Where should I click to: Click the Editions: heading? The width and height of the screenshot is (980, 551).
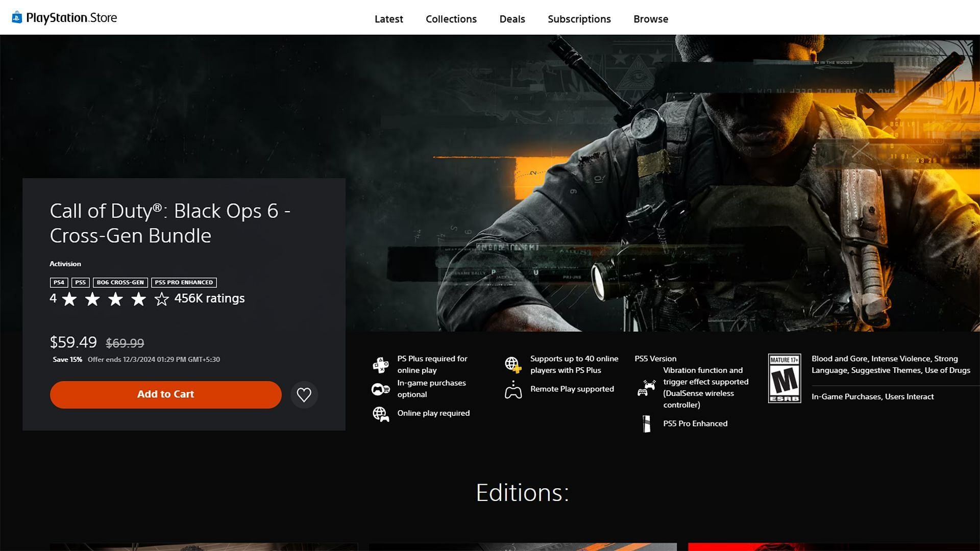[522, 493]
